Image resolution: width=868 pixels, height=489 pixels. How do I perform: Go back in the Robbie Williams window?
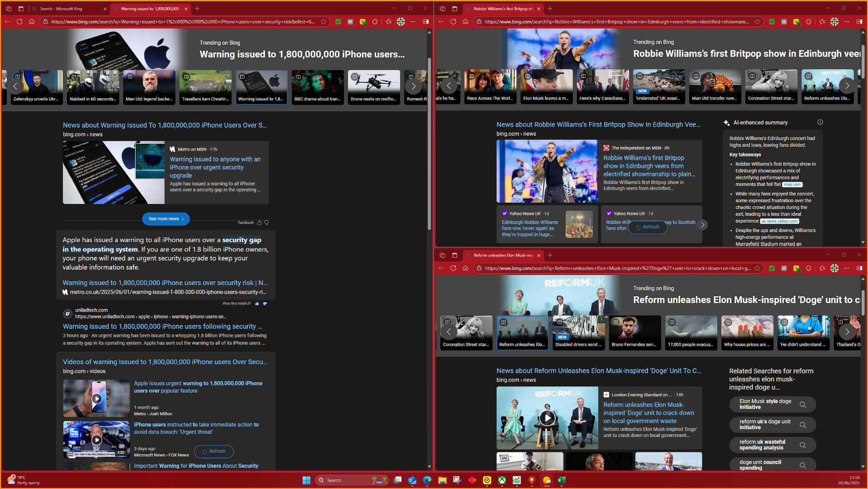point(441,22)
